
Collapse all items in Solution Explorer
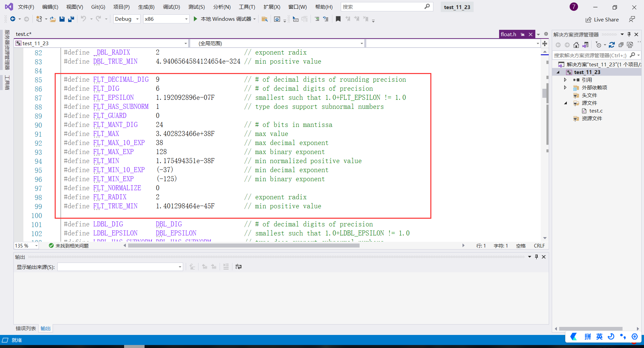coord(621,45)
